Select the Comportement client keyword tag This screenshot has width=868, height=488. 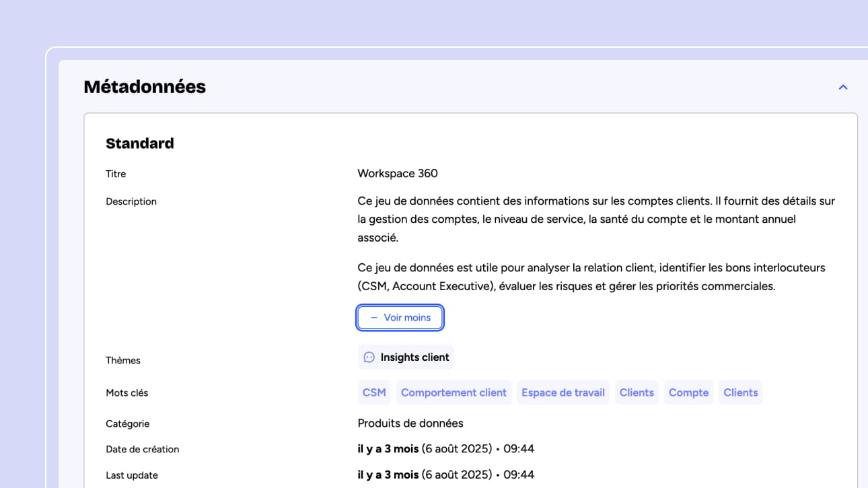click(x=454, y=392)
